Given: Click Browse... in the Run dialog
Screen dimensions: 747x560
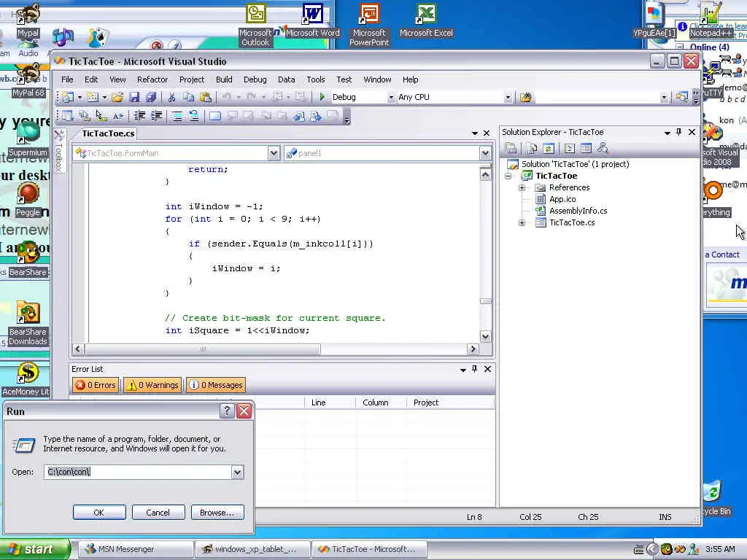Looking at the screenshot, I should (x=217, y=513).
